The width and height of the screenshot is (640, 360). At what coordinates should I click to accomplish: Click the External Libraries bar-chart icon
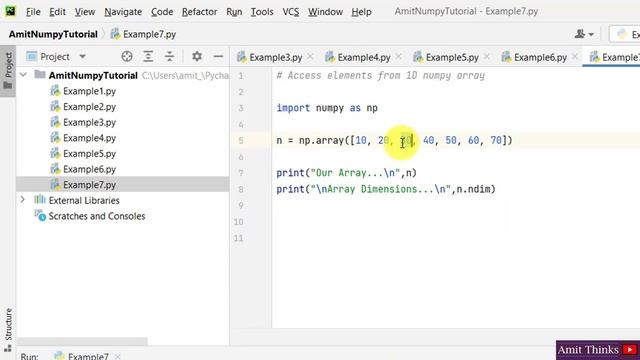coord(40,200)
